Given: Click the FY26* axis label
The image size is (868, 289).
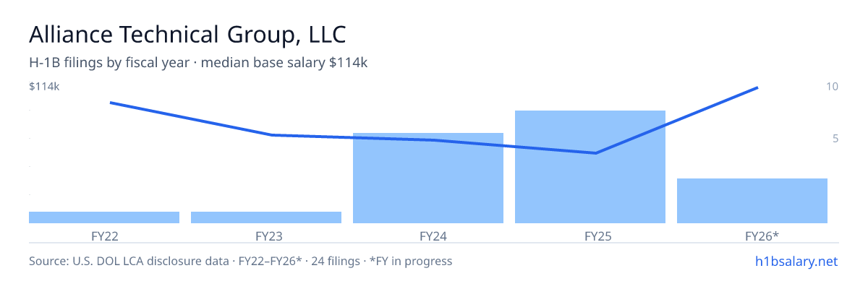Looking at the screenshot, I should [x=762, y=236].
